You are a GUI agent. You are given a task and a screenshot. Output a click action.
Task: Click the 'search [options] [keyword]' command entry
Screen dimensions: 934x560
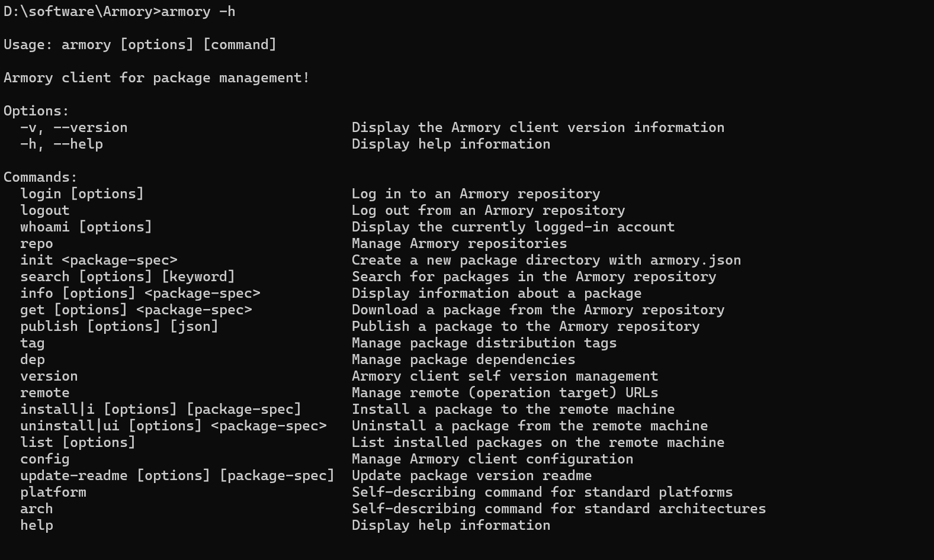127,277
